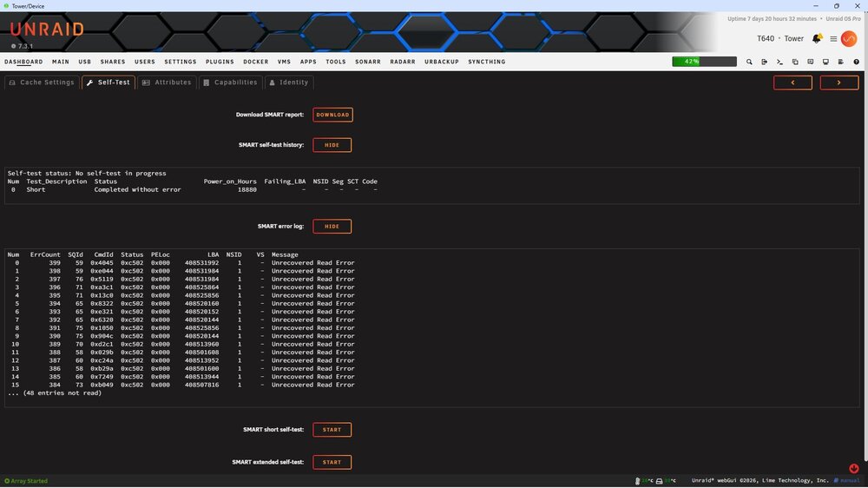Click LBA value 408507816 in row 15
This screenshot has height=488, width=868.
(202, 385)
